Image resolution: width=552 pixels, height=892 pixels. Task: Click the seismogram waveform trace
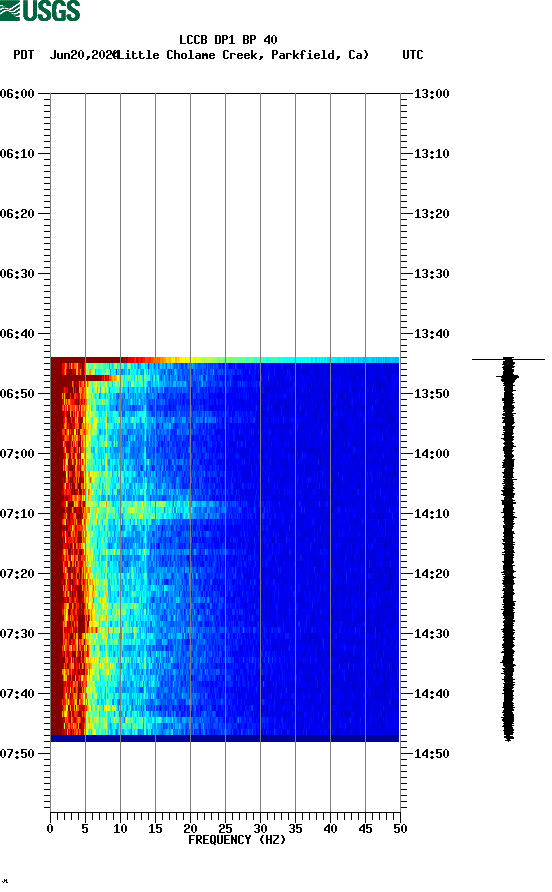click(x=508, y=549)
